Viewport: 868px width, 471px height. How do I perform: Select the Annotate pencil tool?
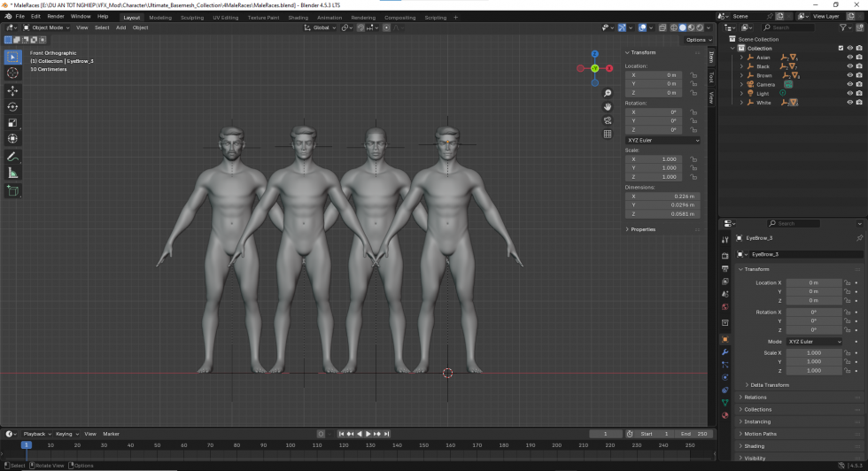click(12, 157)
